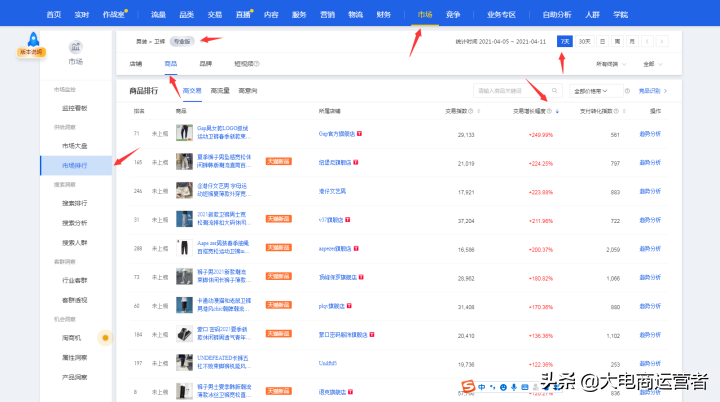Go to next date period arrow
Image resolution: width=720 pixels, height=402 pixels.
[662, 41]
